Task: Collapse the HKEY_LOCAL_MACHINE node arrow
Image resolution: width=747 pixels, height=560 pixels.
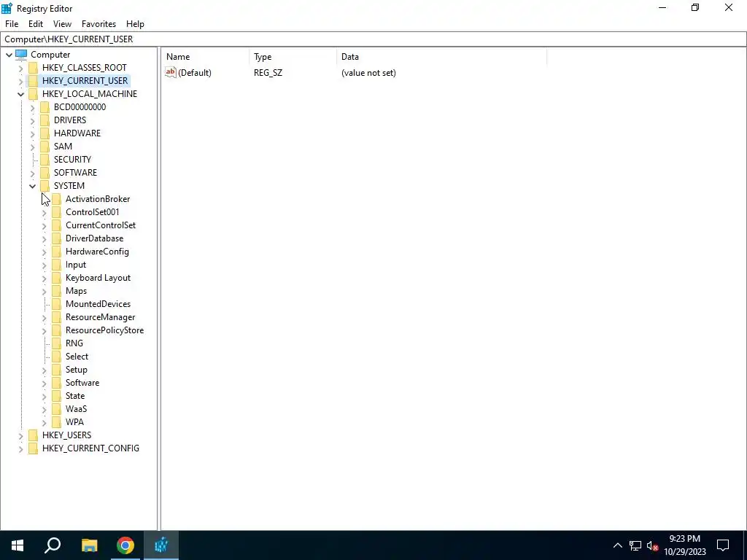Action: pos(20,94)
